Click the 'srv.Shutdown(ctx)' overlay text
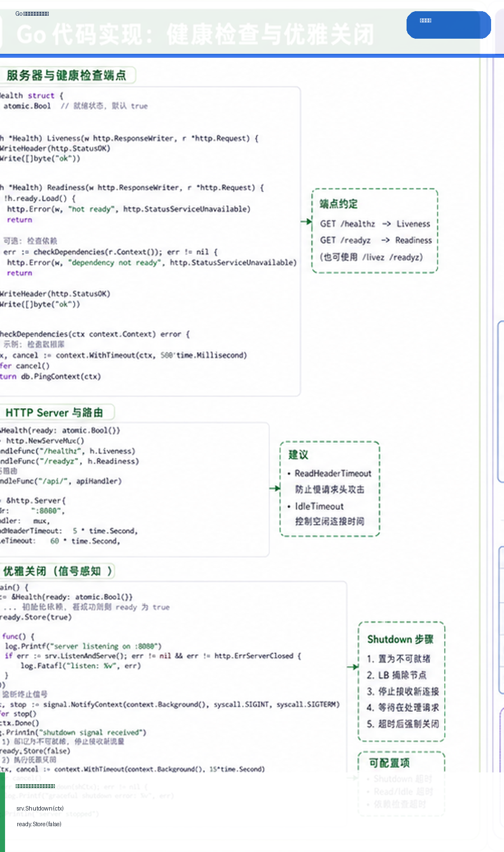This screenshot has width=504, height=852. pyautogui.click(x=40, y=808)
